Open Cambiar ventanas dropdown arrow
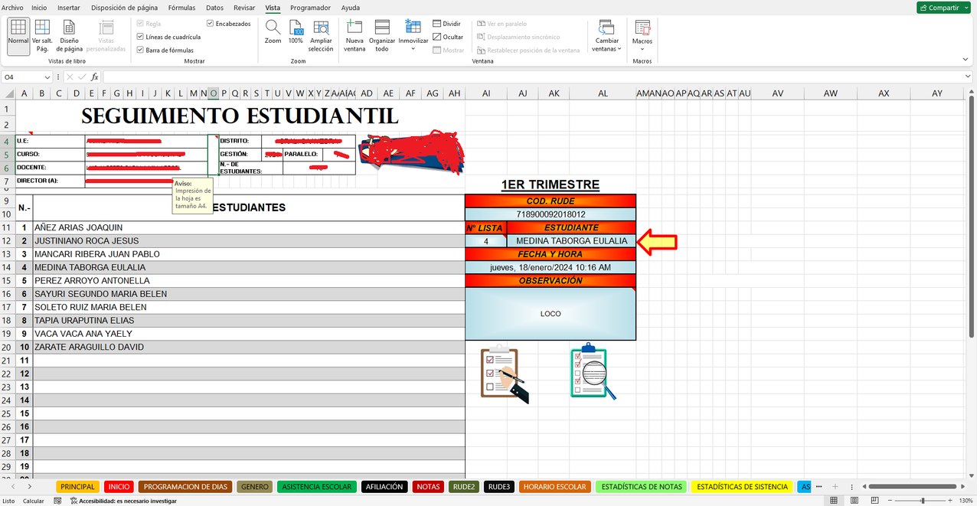The height and width of the screenshot is (506, 980). 619,49
